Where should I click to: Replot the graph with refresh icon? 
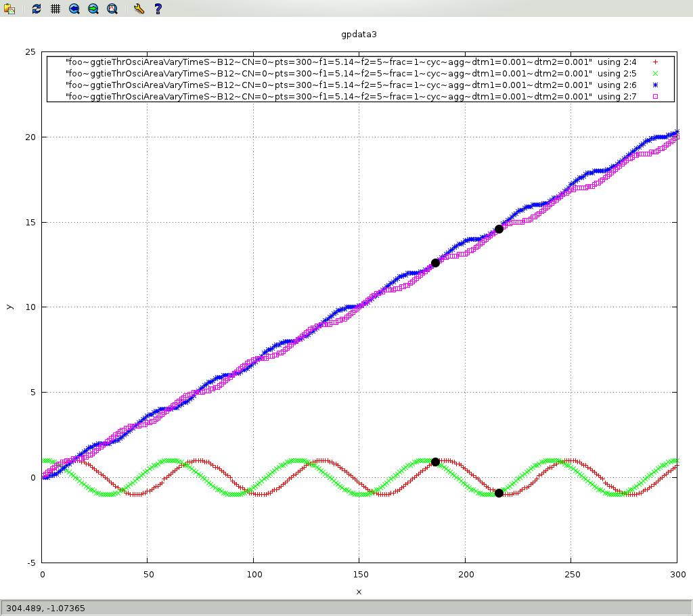37,9
